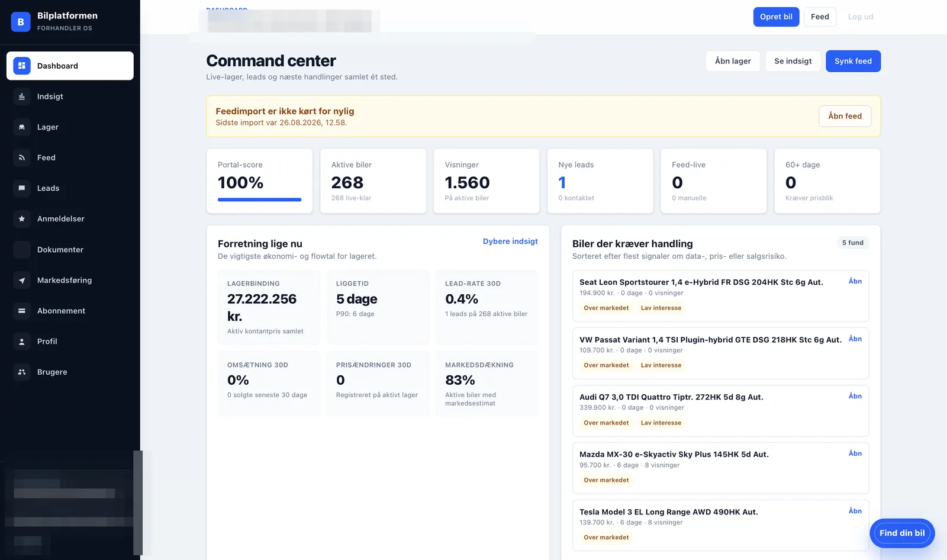
Task: Open Brugere in the sidebar
Action: (70, 372)
